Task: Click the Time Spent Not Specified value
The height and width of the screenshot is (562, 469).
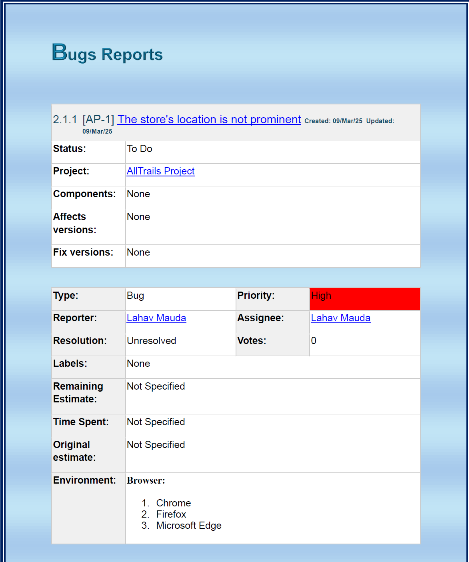Action: pos(156,422)
